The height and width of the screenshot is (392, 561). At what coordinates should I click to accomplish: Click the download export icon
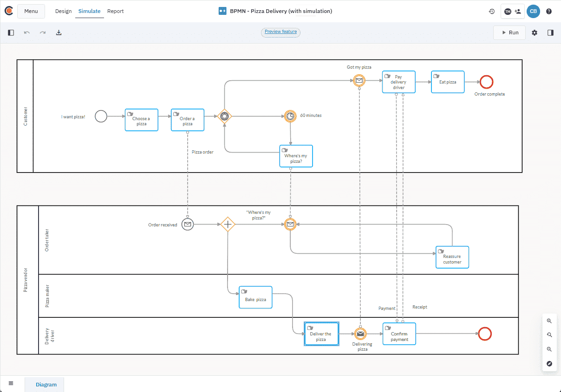(59, 32)
